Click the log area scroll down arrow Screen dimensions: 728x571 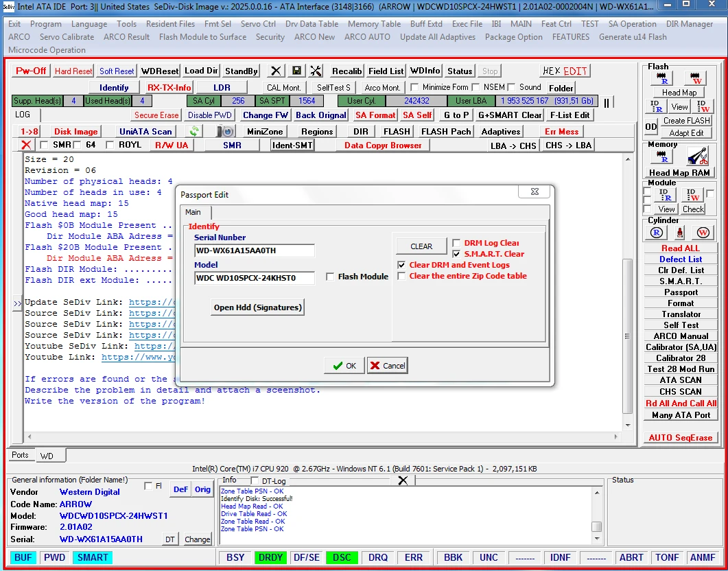[628, 426]
